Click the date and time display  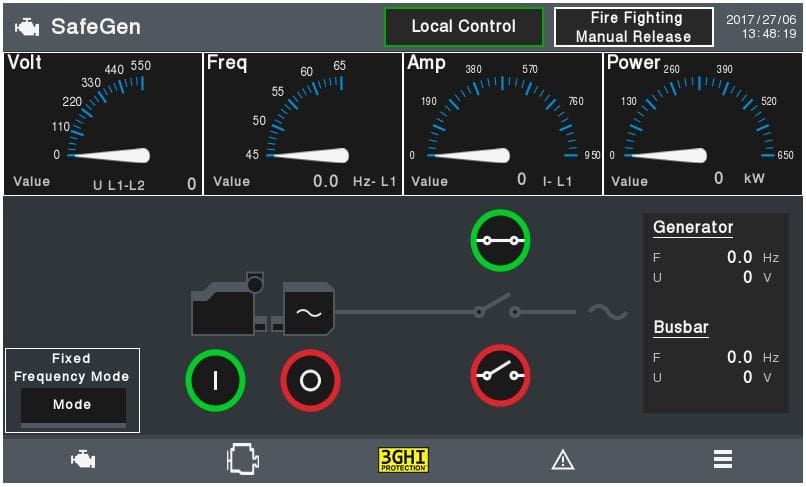761,27
